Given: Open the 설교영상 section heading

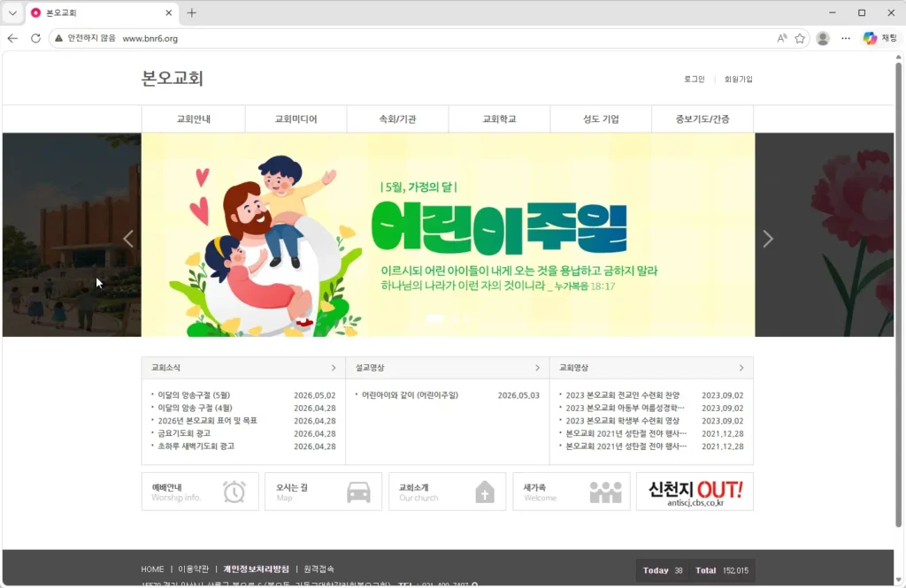Looking at the screenshot, I should coord(370,368).
